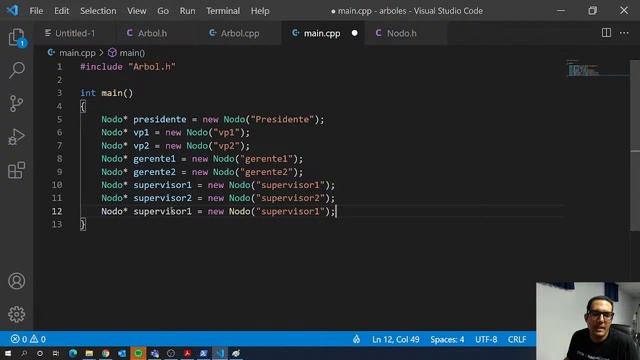640x360 pixels.
Task: Click the errors and warnings status indicator
Action: tap(28, 339)
